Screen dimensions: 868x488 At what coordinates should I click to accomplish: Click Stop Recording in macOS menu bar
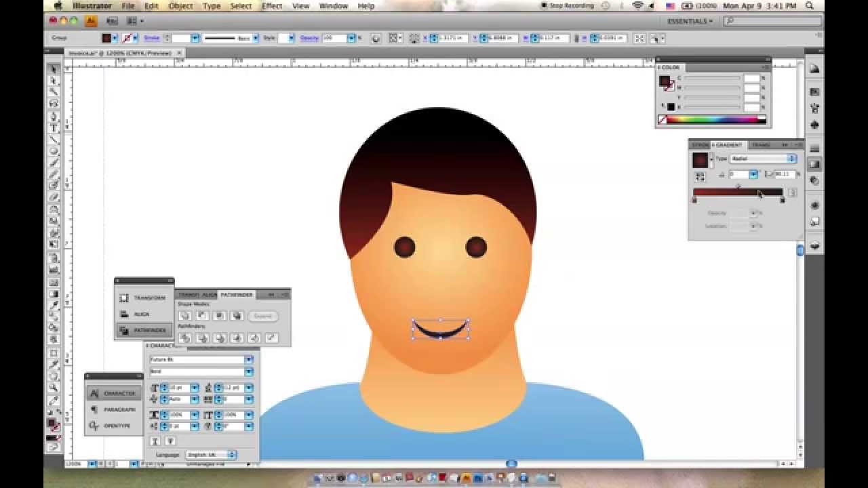coord(568,5)
